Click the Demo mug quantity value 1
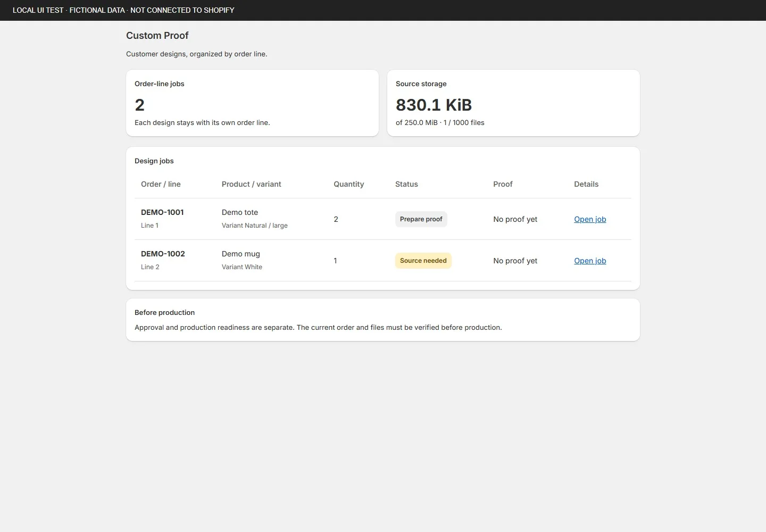 pos(335,261)
